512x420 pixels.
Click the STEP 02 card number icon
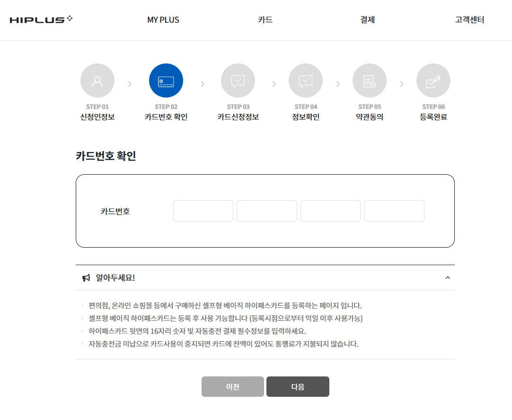pyautogui.click(x=166, y=80)
